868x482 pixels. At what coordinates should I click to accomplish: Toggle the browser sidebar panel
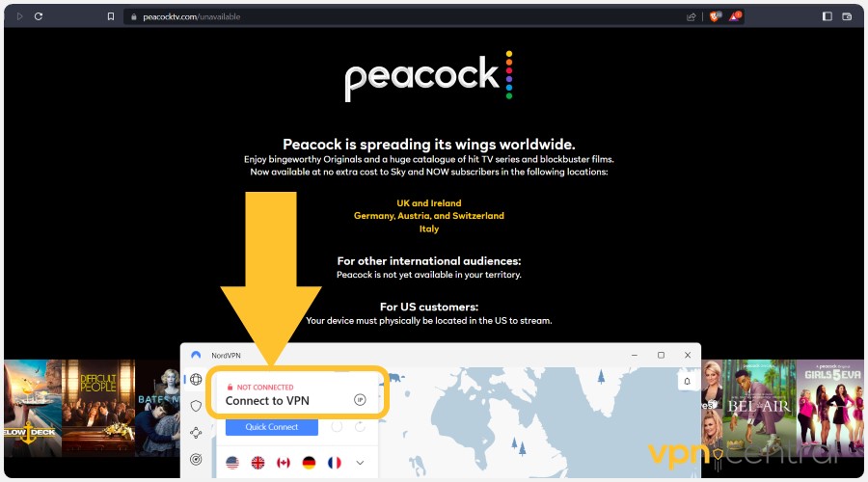coord(827,16)
